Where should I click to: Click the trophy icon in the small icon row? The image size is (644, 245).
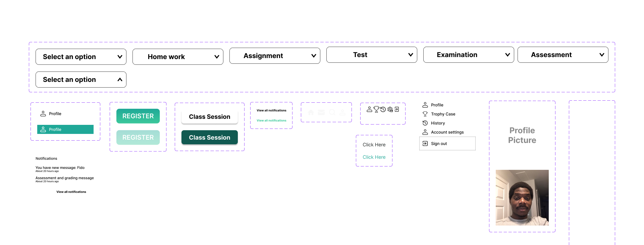click(376, 109)
